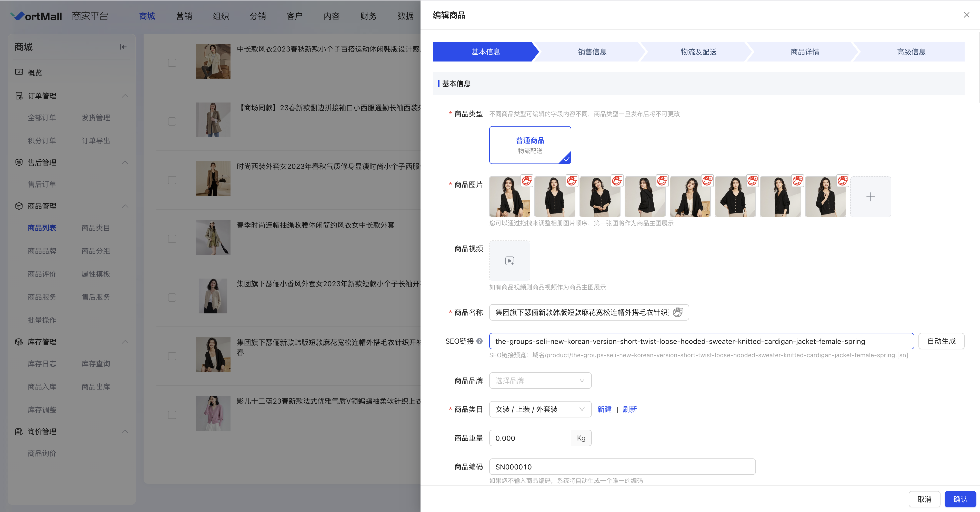
Task: Tick the checkbox beside 春季时尚连帽 product
Action: point(172,239)
